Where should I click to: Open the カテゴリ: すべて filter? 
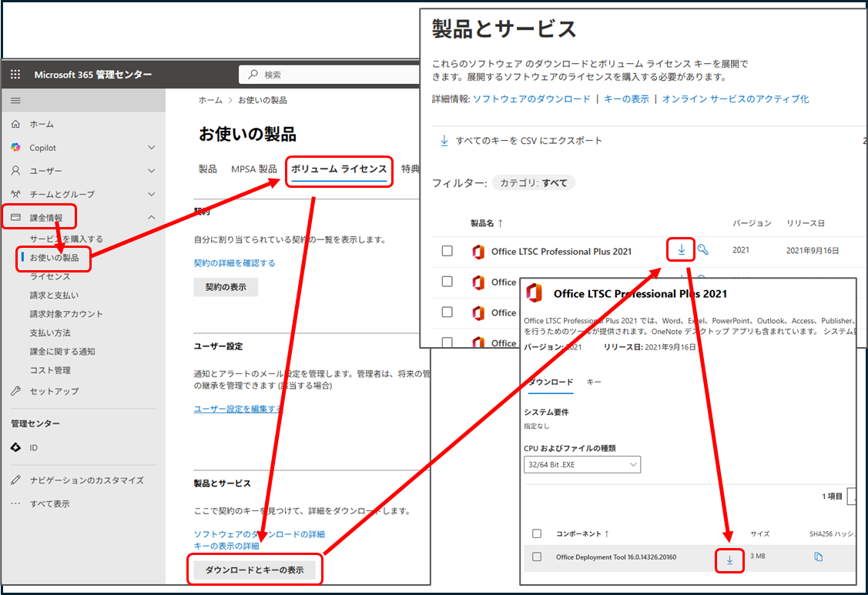(534, 182)
